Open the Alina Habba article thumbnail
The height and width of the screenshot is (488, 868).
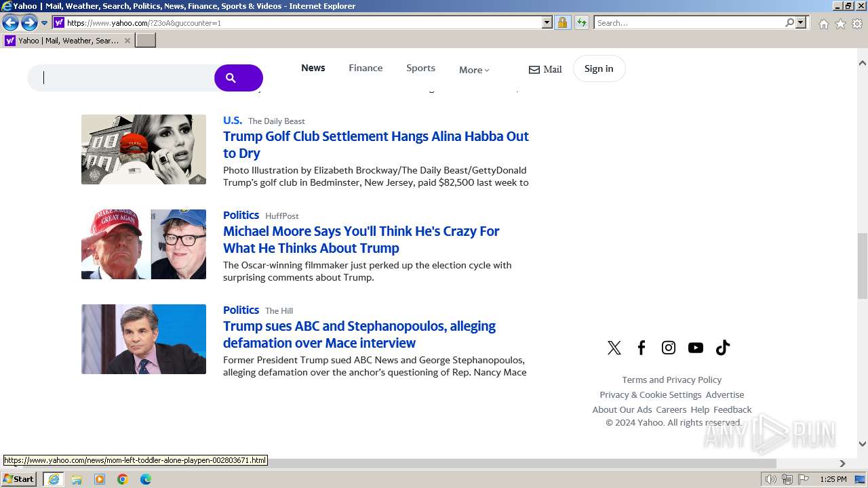144,149
